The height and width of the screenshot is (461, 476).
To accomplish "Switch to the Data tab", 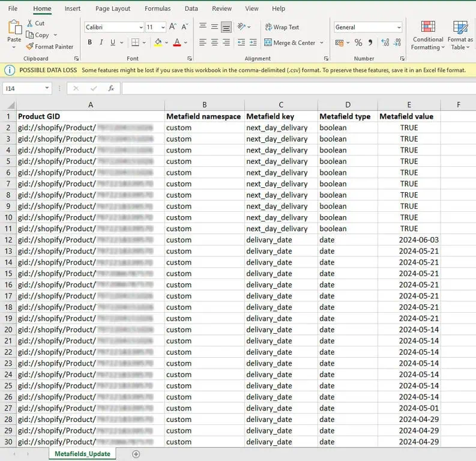I will click(191, 8).
